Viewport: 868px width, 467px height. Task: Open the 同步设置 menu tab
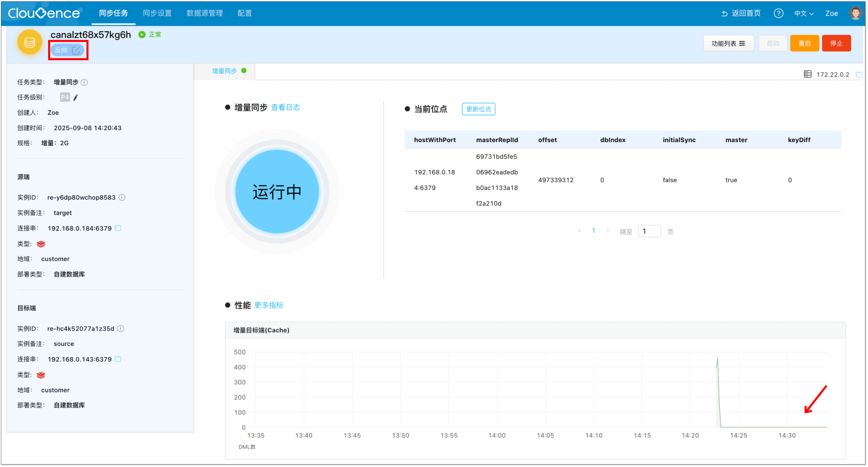[157, 13]
